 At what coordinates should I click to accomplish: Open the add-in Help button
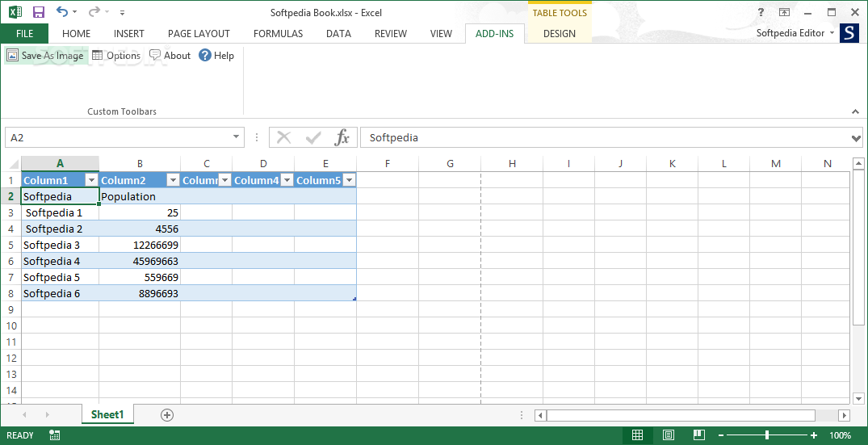[x=216, y=56]
